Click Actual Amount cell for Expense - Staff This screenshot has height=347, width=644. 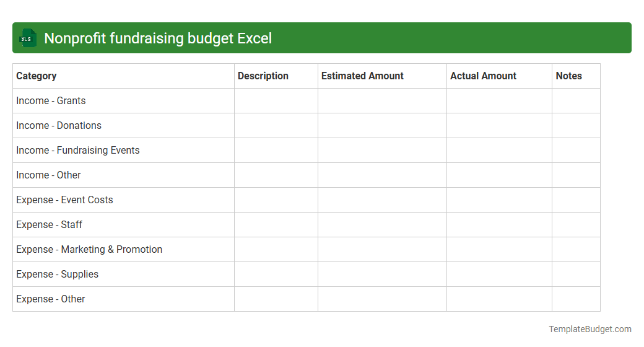(x=500, y=224)
